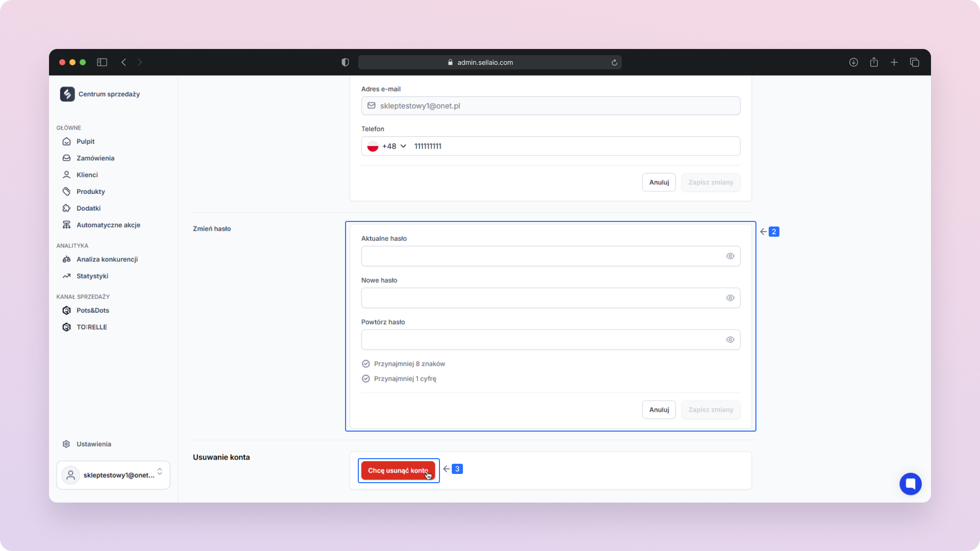Focus the Nowe hasło field
The image size is (980, 551).
tap(551, 298)
